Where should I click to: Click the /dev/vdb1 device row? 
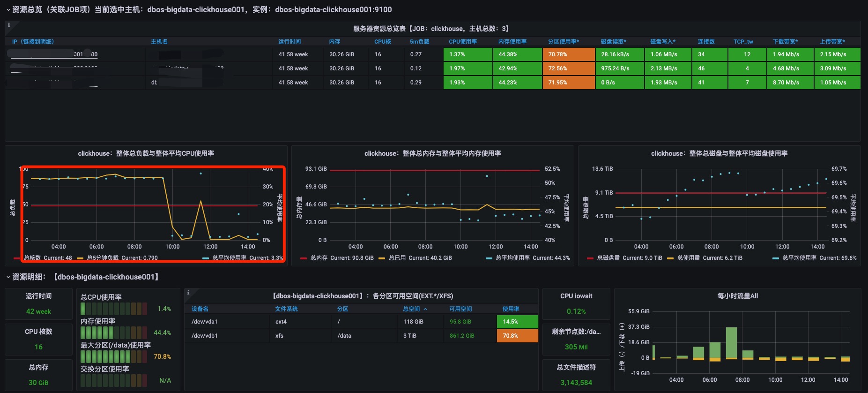361,336
